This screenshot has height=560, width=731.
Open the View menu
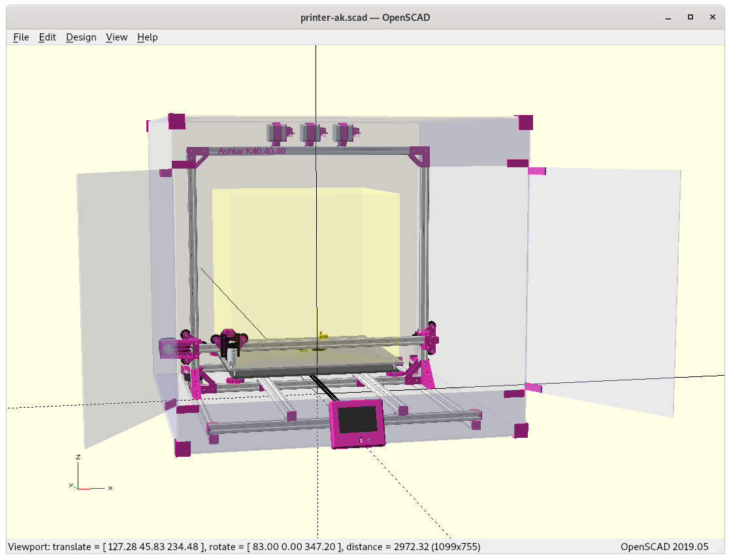(x=116, y=37)
